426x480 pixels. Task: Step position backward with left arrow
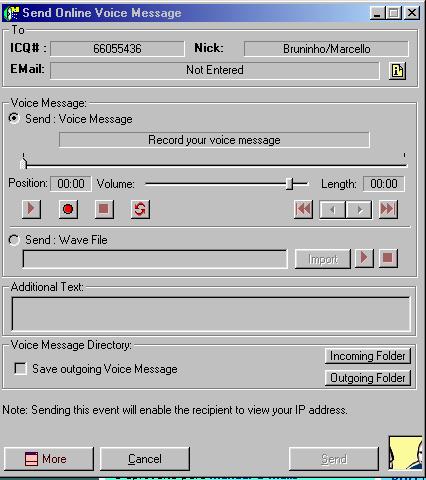coord(332,210)
